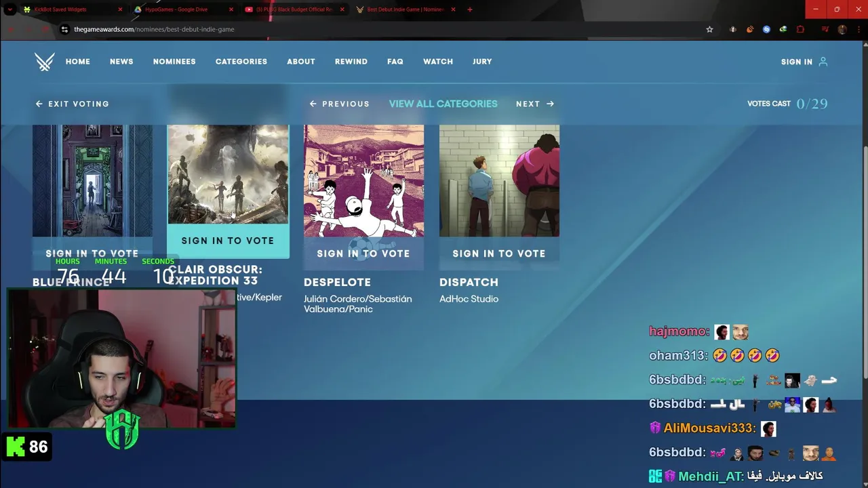This screenshot has width=868, height=488.
Task: Click the Votes Cast 0/29 counter
Action: (x=787, y=104)
